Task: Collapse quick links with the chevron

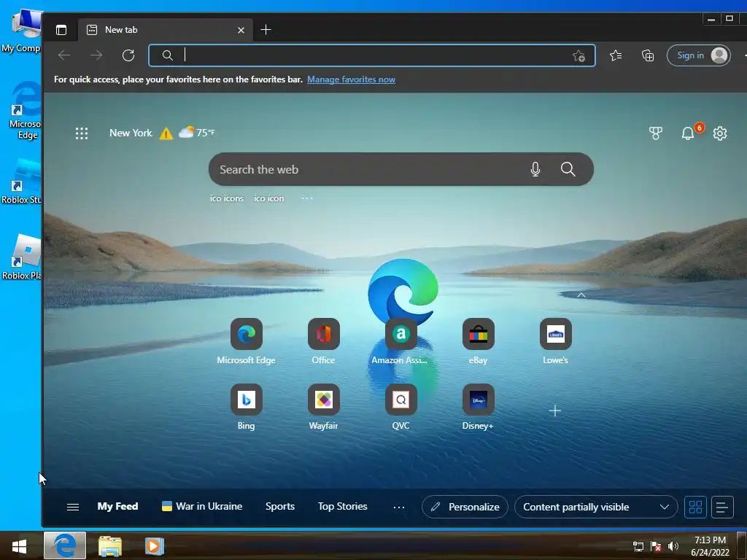Action: [x=581, y=295]
